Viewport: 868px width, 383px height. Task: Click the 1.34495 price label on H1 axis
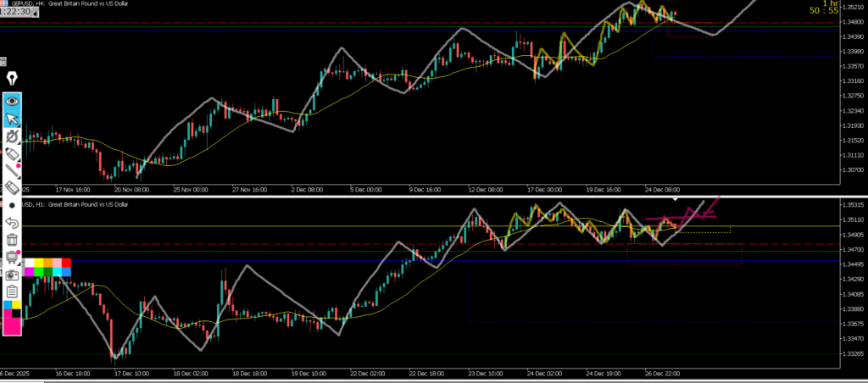coord(853,264)
